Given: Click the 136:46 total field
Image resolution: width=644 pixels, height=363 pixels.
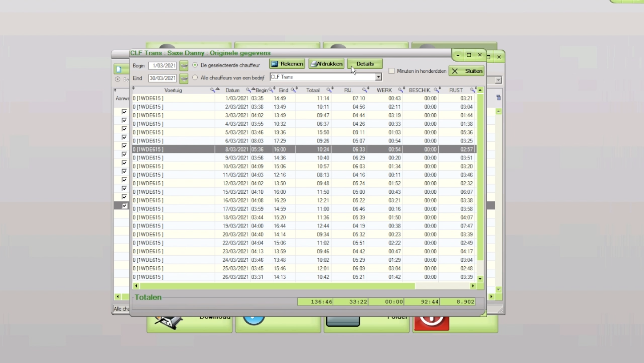Looking at the screenshot, I should pos(315,302).
